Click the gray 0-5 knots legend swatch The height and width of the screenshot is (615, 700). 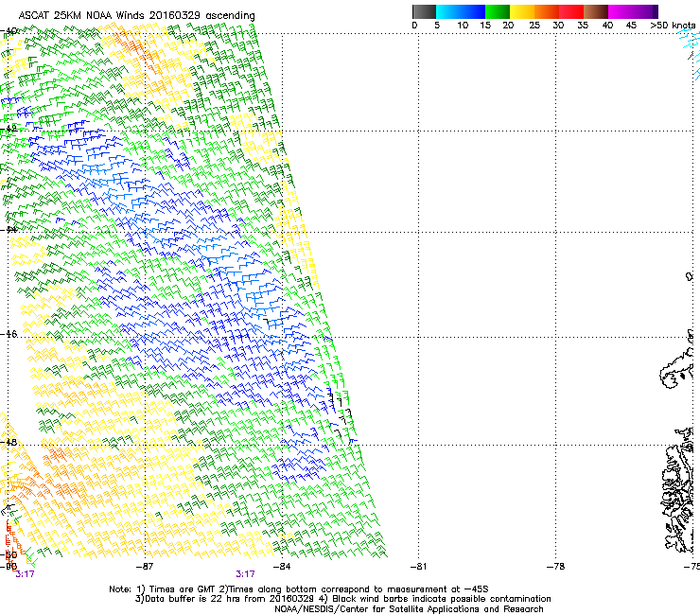424,11
